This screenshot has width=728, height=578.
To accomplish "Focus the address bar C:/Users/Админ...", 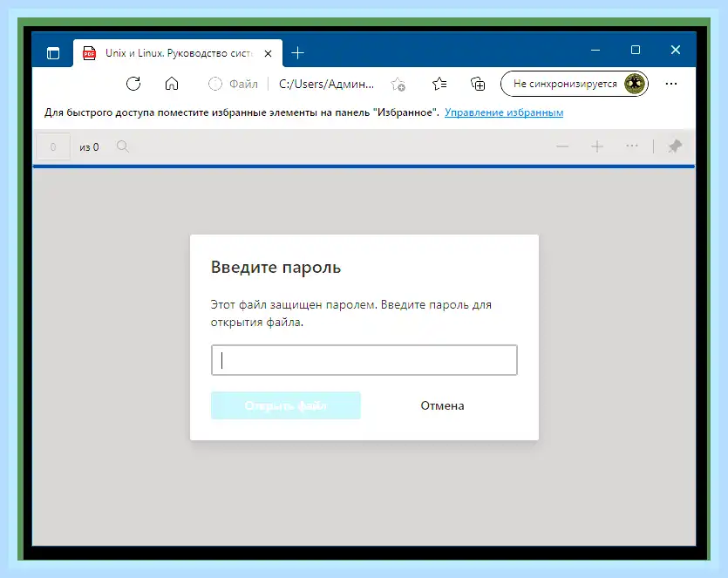I will [326, 84].
